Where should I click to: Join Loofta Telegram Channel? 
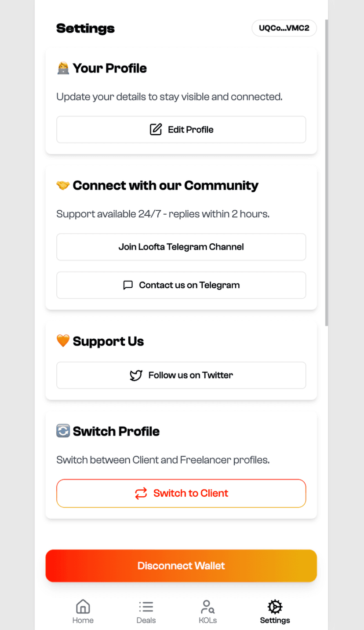(x=181, y=247)
